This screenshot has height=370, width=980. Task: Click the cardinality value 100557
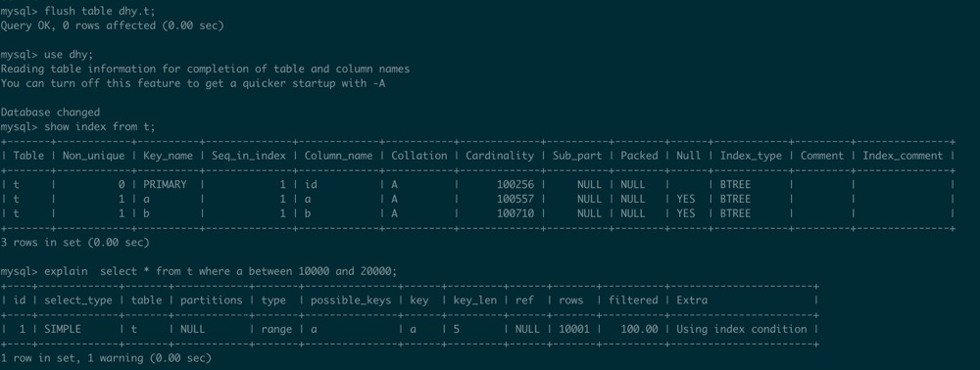click(515, 199)
